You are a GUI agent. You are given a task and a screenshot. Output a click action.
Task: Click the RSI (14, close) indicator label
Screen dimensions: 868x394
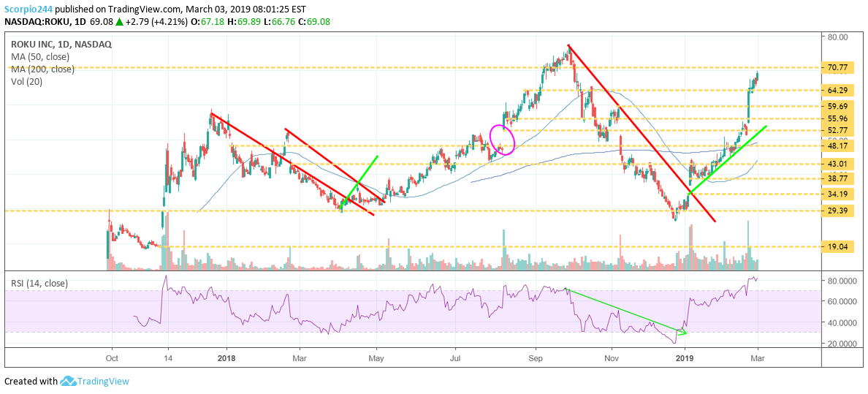[x=39, y=283]
